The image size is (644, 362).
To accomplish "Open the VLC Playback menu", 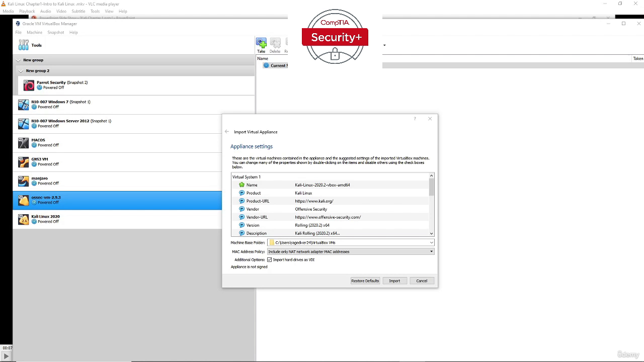I will tap(27, 11).
